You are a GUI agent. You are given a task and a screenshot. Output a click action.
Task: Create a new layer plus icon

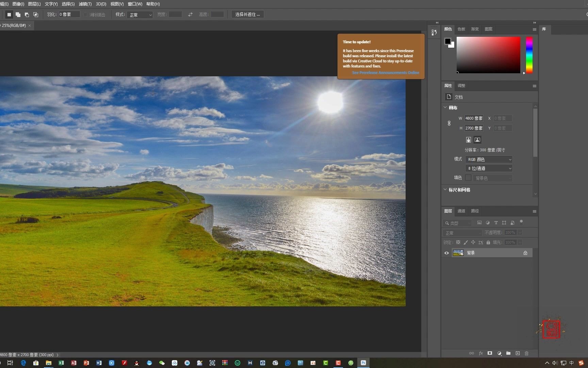pyautogui.click(x=518, y=353)
